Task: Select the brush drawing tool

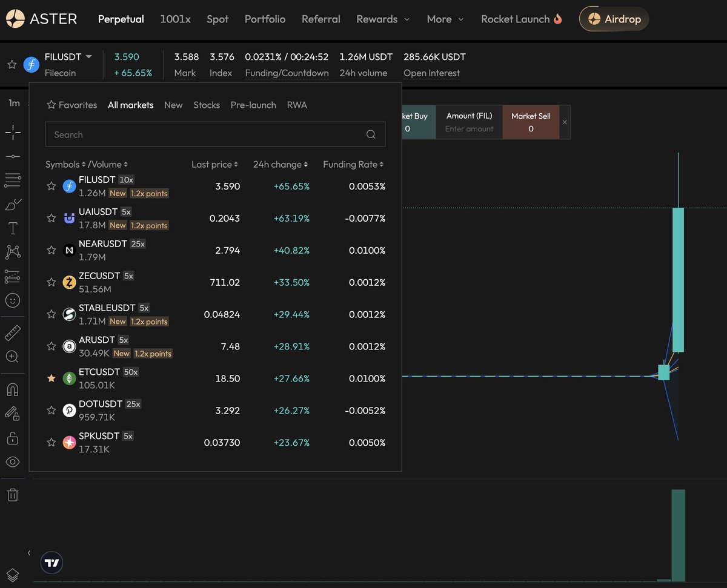Action: tap(13, 205)
